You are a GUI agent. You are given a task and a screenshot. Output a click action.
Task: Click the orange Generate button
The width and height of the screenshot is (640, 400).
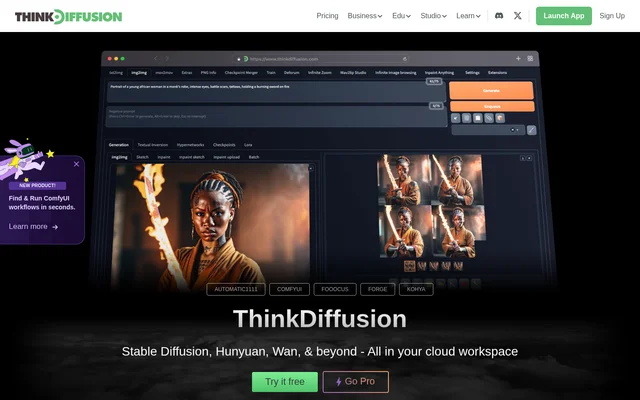(491, 90)
